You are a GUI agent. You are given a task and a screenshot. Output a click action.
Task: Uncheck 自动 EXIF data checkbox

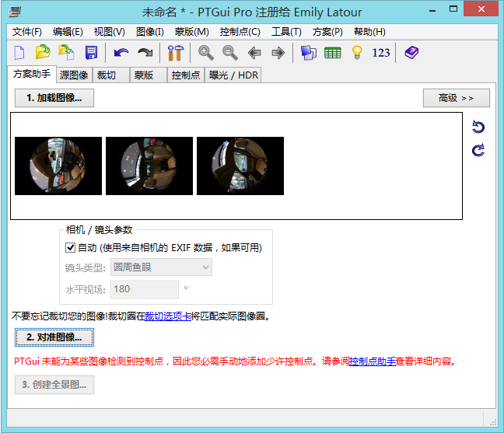[71, 248]
